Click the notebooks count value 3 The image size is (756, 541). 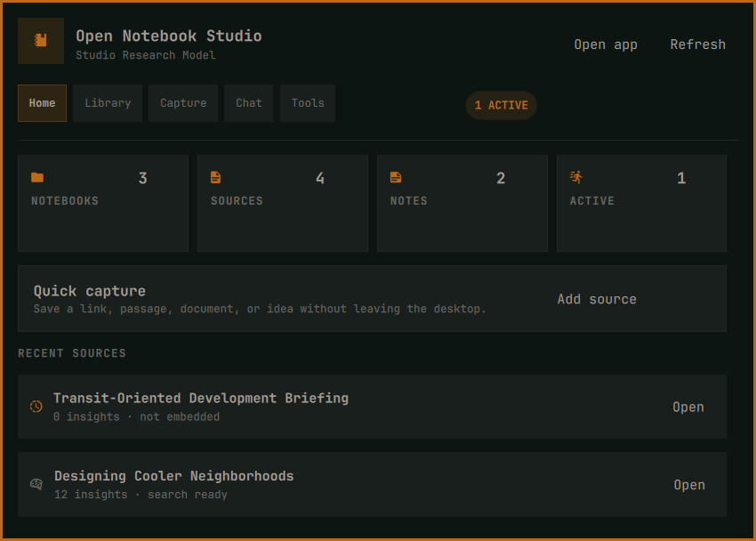pyautogui.click(x=142, y=178)
